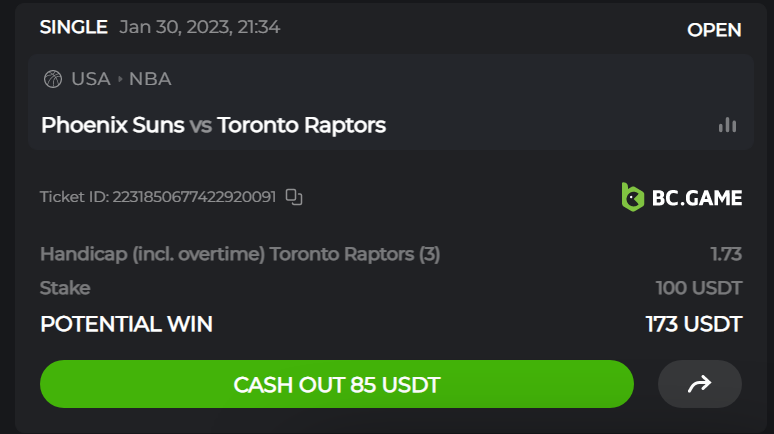The width and height of the screenshot is (774, 434).
Task: Click the 100 USDT stake amount
Action: [699, 288]
